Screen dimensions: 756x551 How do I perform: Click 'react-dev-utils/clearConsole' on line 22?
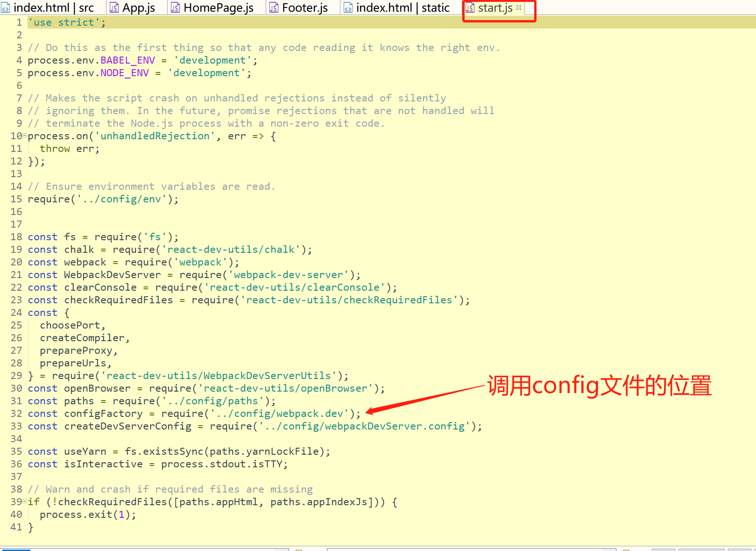[295, 287]
